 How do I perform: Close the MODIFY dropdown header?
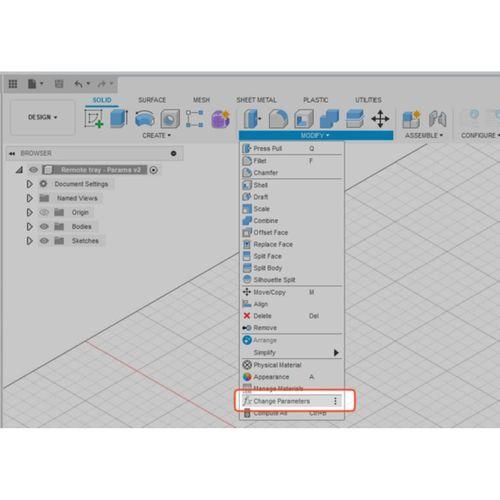point(316,135)
